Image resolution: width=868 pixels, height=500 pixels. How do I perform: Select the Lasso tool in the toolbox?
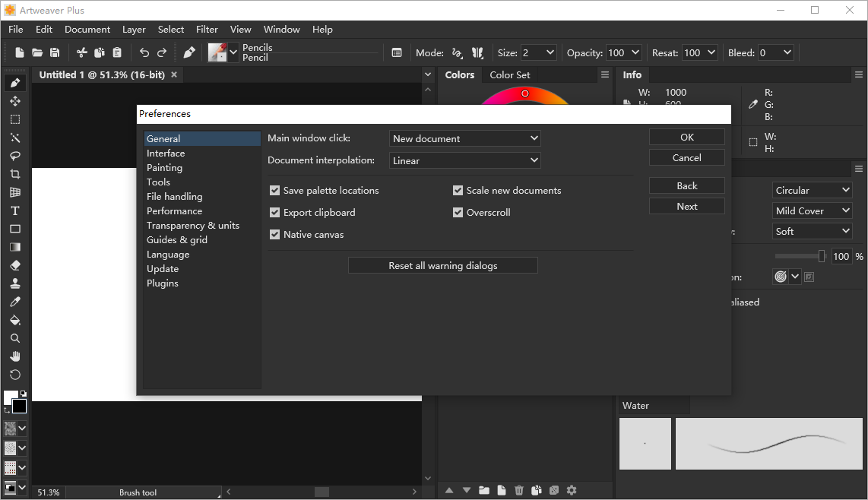[14, 156]
